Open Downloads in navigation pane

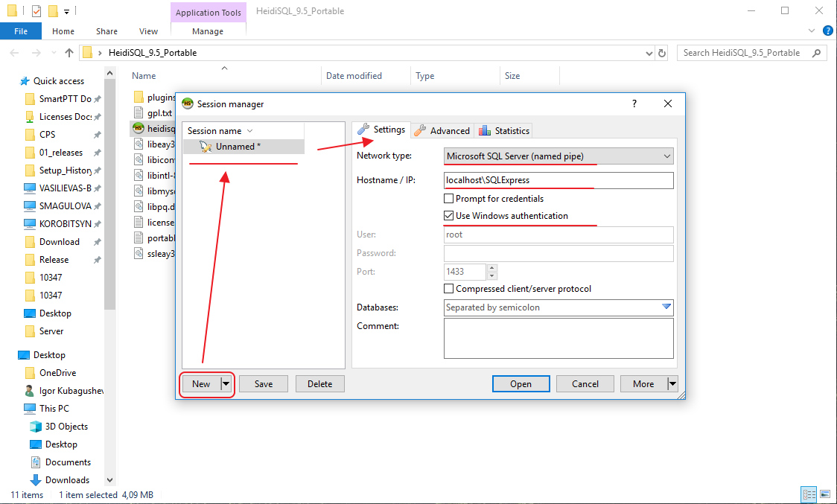point(67,480)
